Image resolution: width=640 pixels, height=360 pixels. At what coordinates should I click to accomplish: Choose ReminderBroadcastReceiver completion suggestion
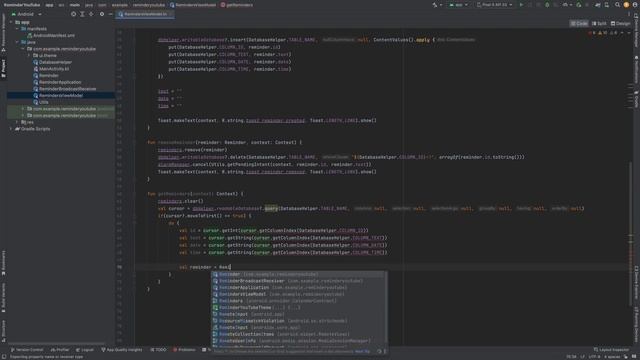coord(299,281)
